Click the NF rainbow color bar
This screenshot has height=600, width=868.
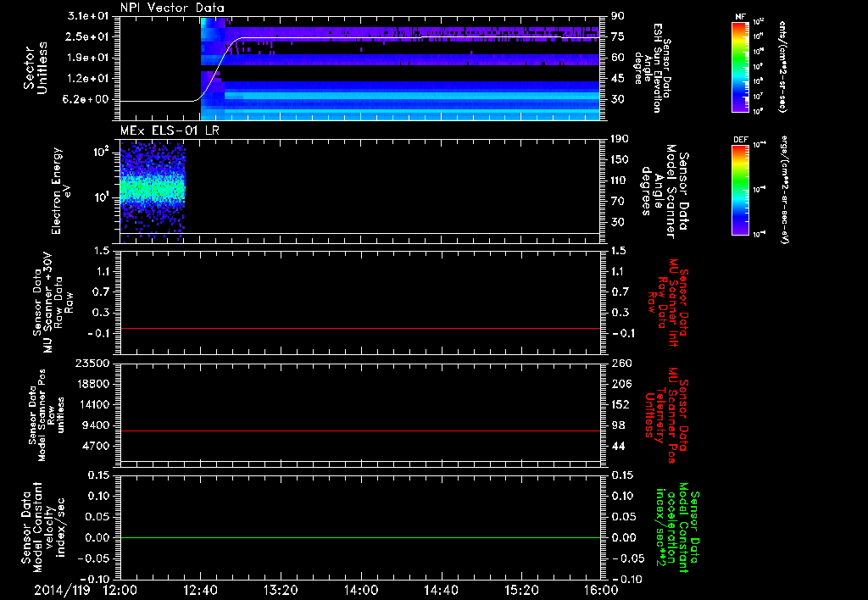click(x=740, y=66)
